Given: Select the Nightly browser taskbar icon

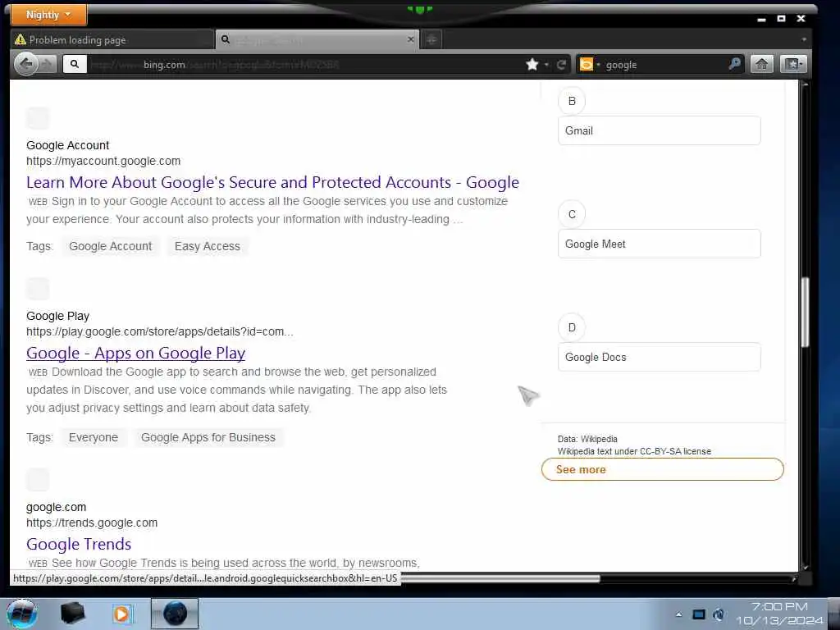Looking at the screenshot, I should tap(175, 614).
